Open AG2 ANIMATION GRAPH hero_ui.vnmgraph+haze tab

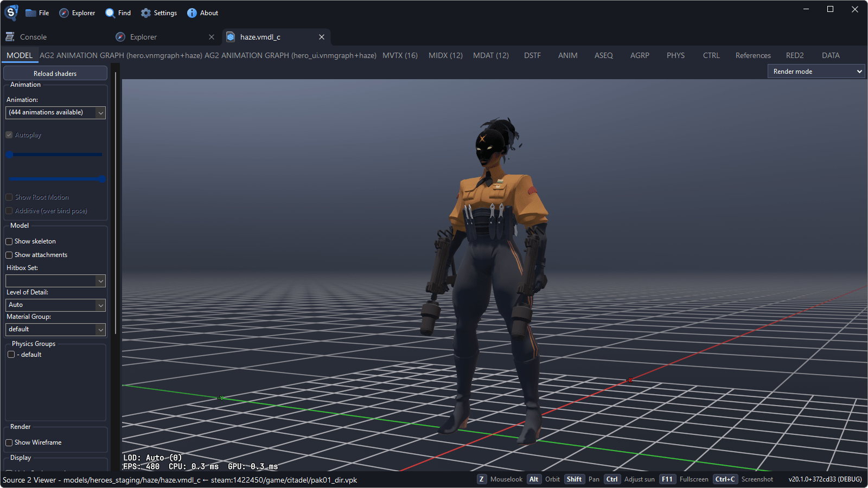coord(290,55)
